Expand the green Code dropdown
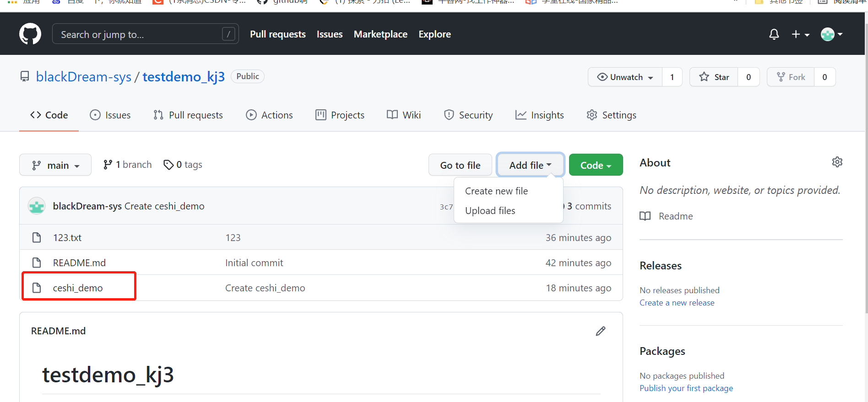Viewport: 868px width, 402px height. point(596,165)
